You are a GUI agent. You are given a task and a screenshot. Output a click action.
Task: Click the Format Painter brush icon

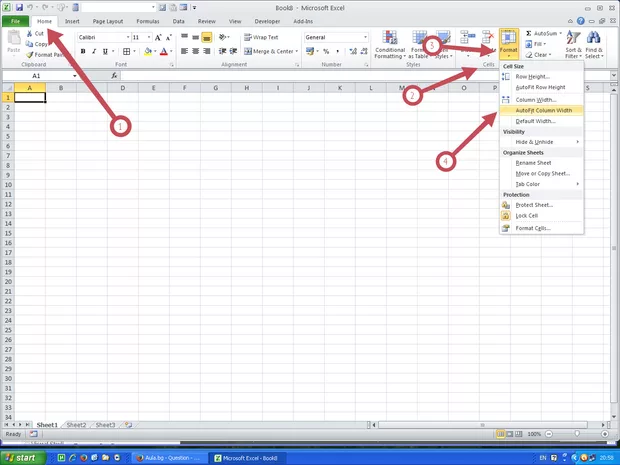click(28, 55)
